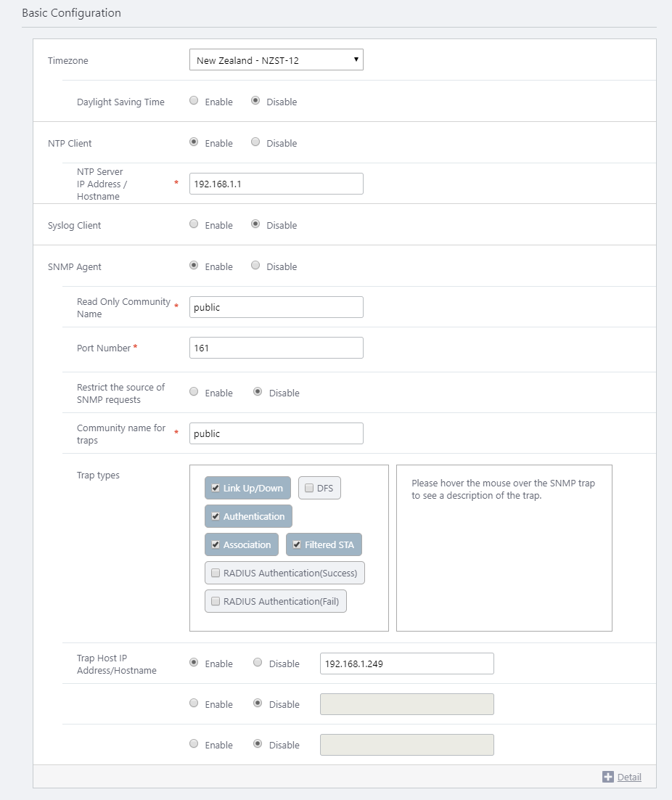672x800 pixels.
Task: Uncheck the Authentication trap type
Action: [216, 516]
